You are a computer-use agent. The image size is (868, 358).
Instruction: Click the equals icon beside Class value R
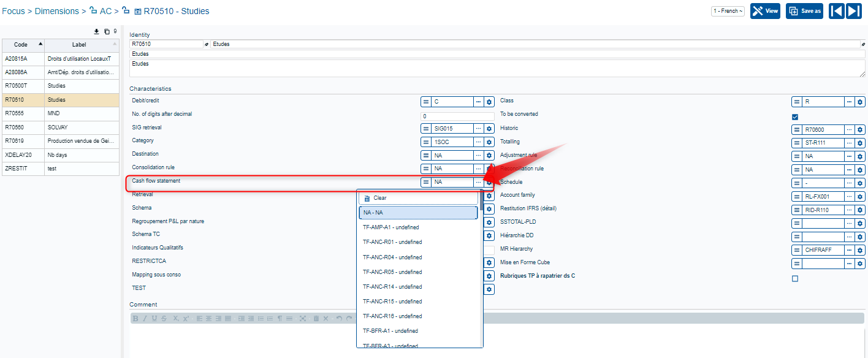tap(797, 102)
